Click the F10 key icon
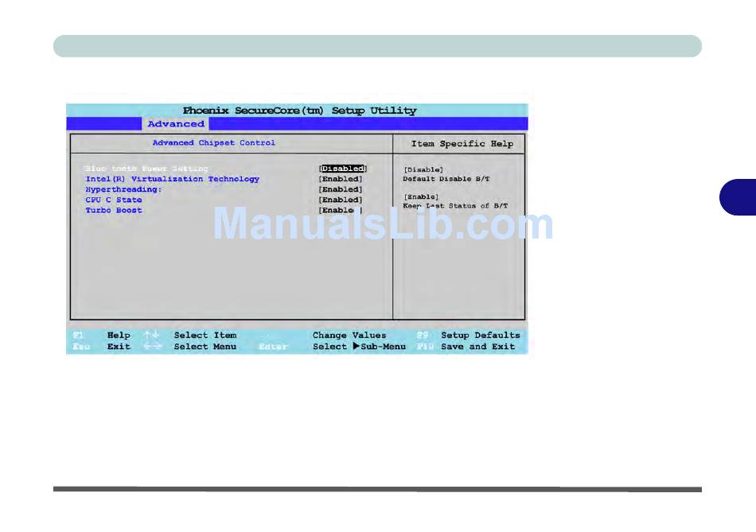 (x=425, y=347)
